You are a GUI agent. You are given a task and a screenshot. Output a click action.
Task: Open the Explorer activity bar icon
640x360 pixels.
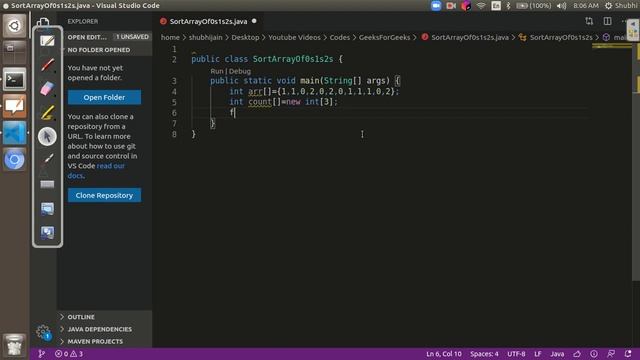[43, 22]
